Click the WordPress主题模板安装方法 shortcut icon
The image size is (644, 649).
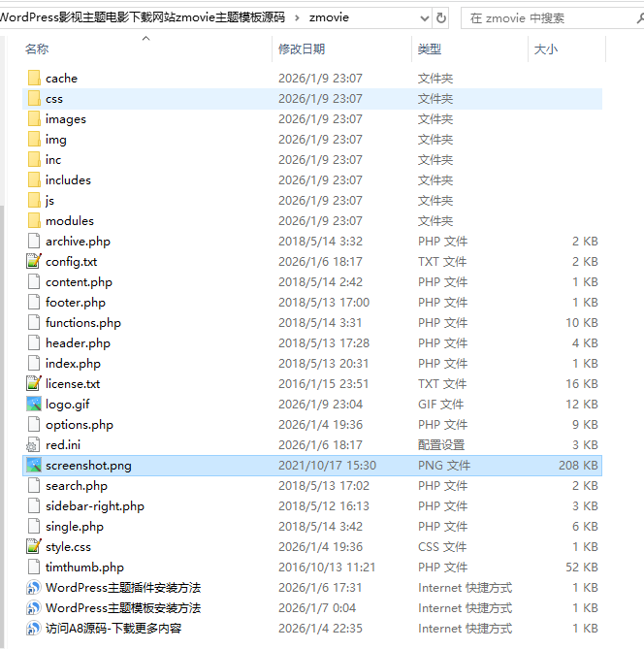pyautogui.click(x=34, y=607)
